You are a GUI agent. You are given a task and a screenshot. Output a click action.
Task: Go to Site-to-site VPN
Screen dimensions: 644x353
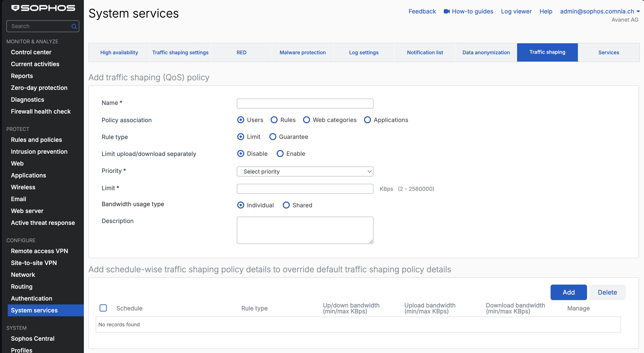[x=34, y=263]
